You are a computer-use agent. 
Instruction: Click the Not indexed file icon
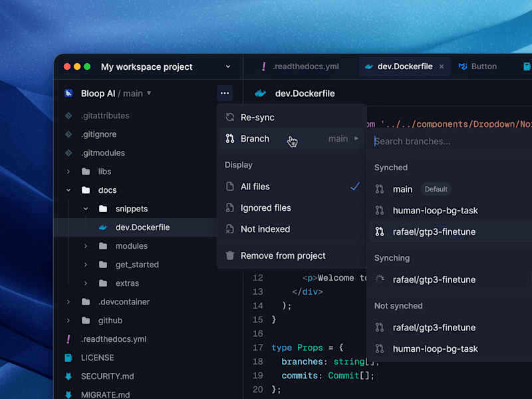tap(230, 229)
